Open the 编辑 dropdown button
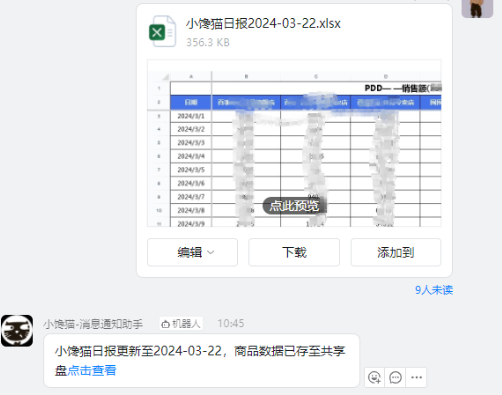The width and height of the screenshot is (502, 395). click(x=192, y=252)
